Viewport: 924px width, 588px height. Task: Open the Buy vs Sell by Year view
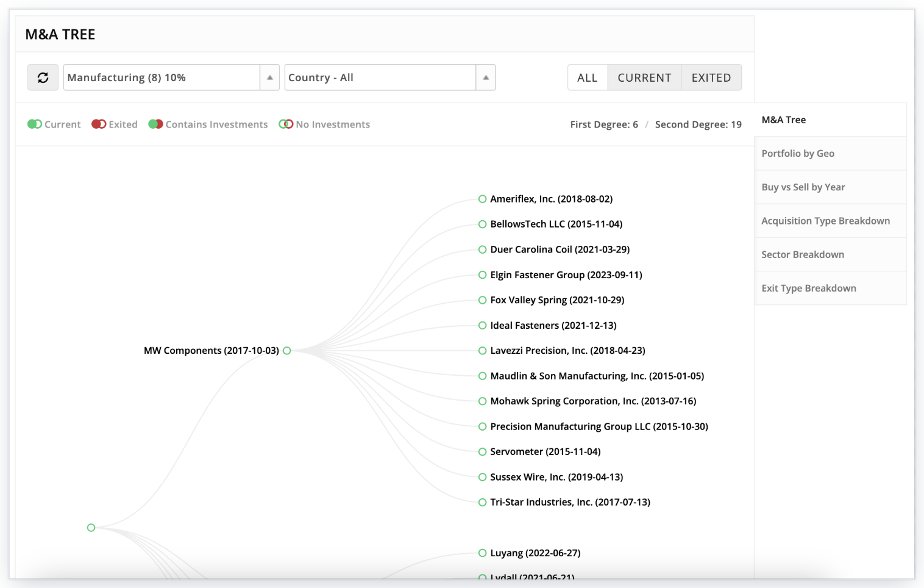[803, 187]
